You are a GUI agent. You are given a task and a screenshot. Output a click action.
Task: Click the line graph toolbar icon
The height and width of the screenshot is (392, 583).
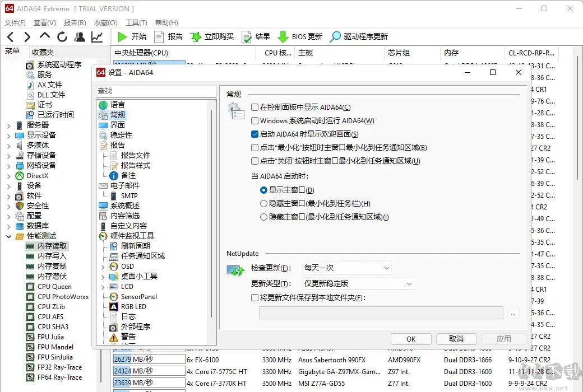(96, 36)
